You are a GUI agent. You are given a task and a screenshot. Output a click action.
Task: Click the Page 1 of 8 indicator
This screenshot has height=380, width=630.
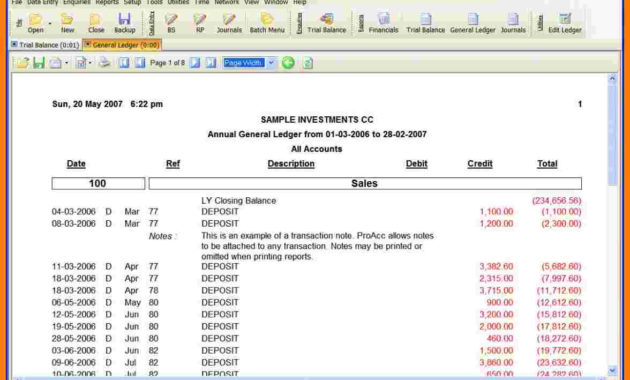(167, 63)
